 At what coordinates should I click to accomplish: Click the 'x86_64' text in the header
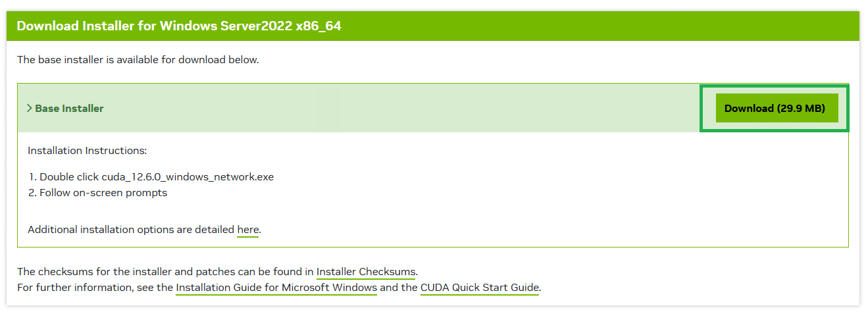[x=319, y=27]
